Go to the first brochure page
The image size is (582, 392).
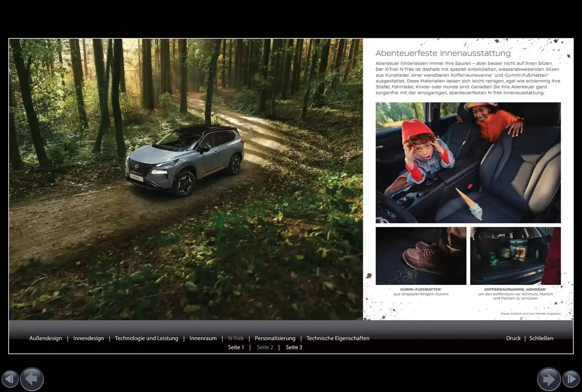click(x=10, y=379)
